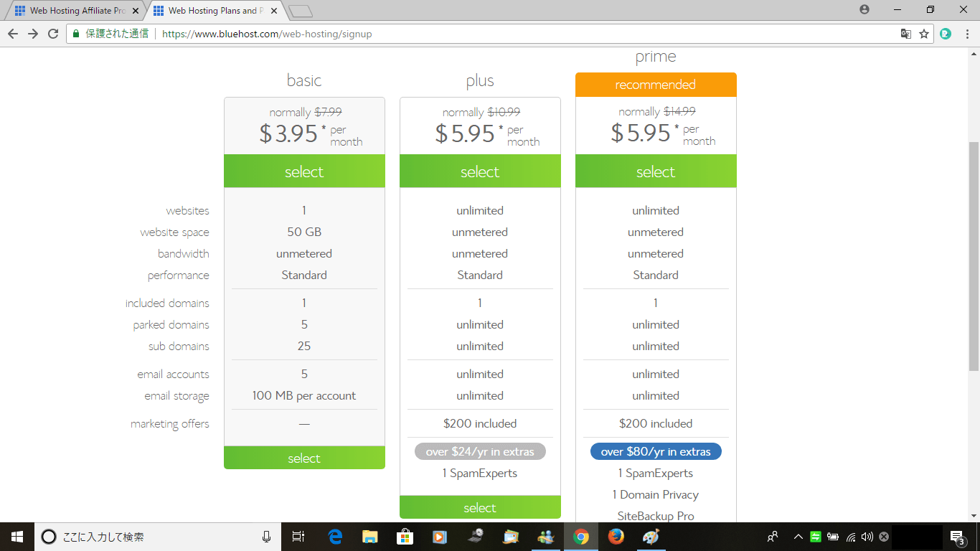Open Task View on the taskbar

(298, 537)
